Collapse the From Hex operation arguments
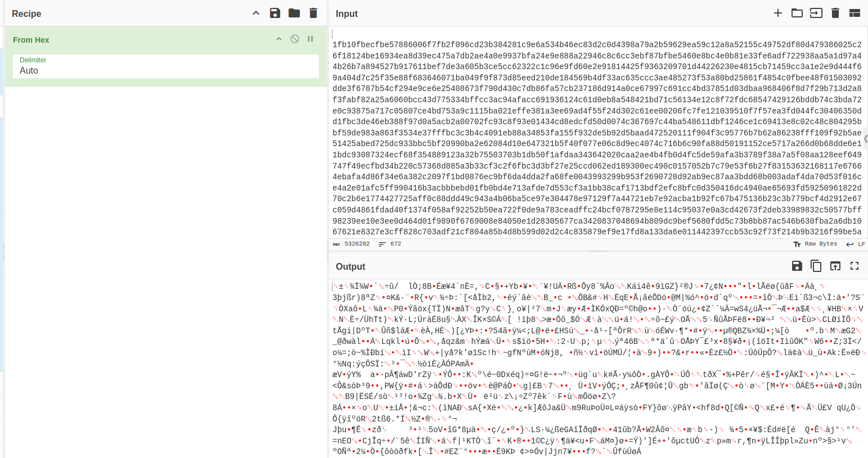The image size is (868, 458). tap(278, 39)
